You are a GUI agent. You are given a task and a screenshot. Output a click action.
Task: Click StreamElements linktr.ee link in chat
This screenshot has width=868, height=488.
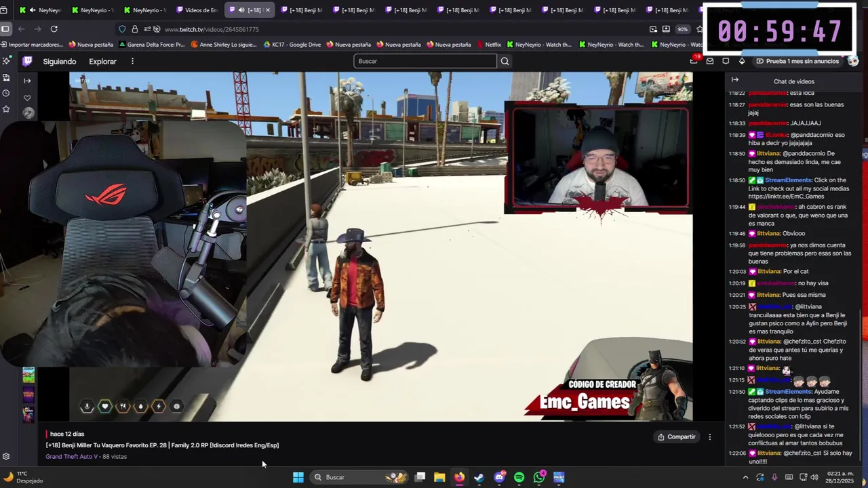(x=787, y=197)
